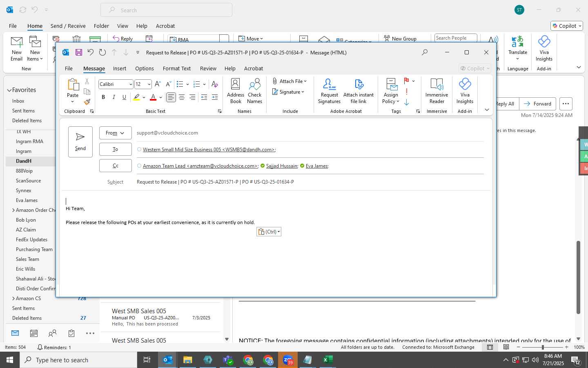The image size is (588, 368).
Task: Mark message as Low Importance
Action: pyautogui.click(x=407, y=102)
